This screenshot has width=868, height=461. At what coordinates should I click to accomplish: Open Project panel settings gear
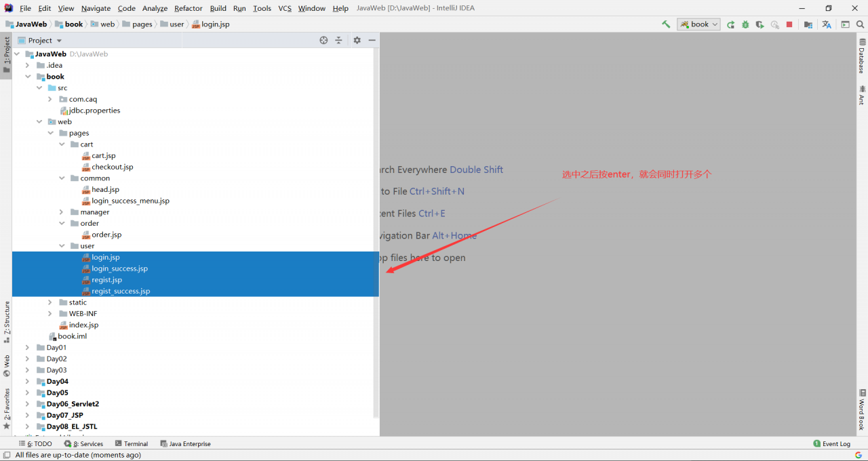357,40
